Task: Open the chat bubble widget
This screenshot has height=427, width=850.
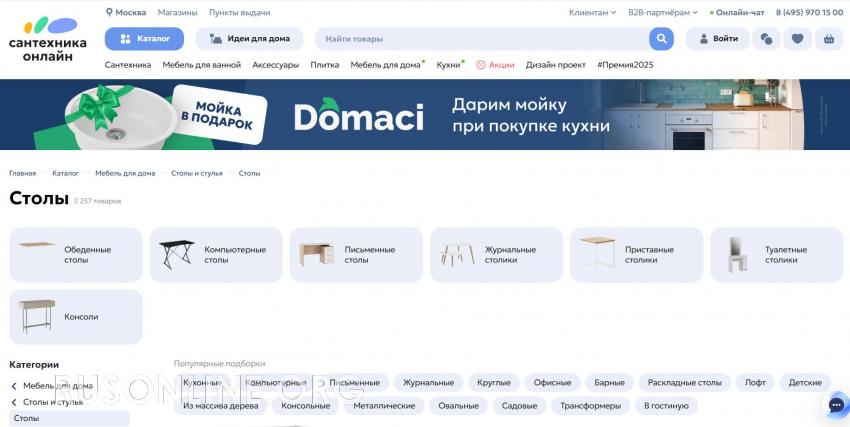Action: coord(836,405)
